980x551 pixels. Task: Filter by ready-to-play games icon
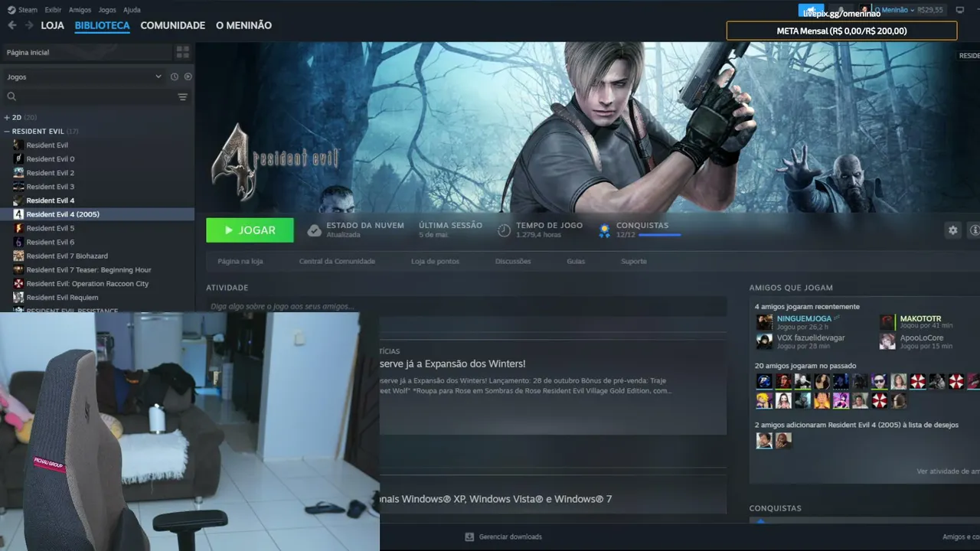[x=188, y=77]
